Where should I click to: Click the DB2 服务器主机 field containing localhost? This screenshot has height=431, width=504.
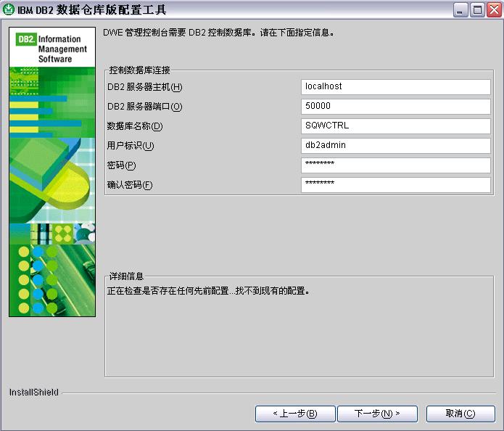[396, 87]
